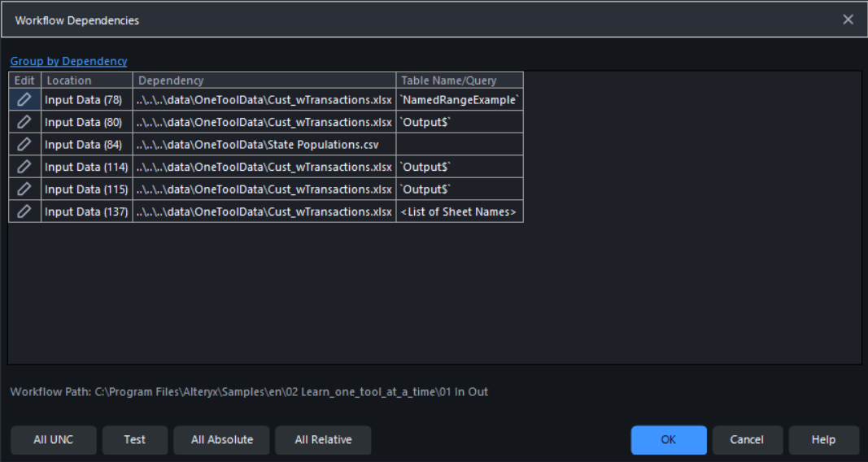The image size is (868, 462).
Task: Click the Location column header
Action: (87, 81)
